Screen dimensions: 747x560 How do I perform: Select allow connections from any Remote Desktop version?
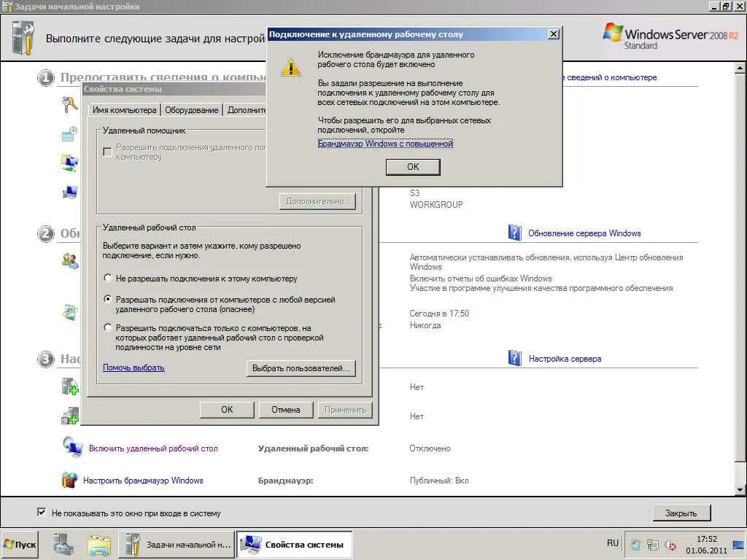[x=108, y=299]
